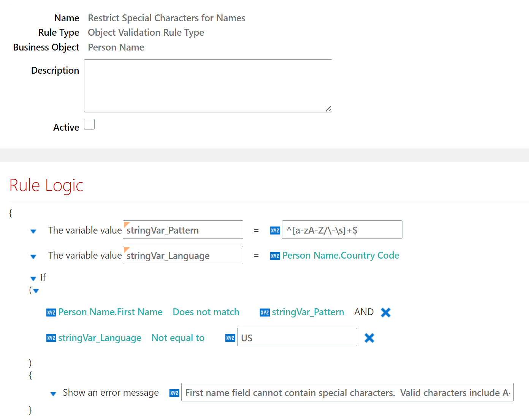
Task: Change the Not equal to operator
Action: click(x=177, y=338)
